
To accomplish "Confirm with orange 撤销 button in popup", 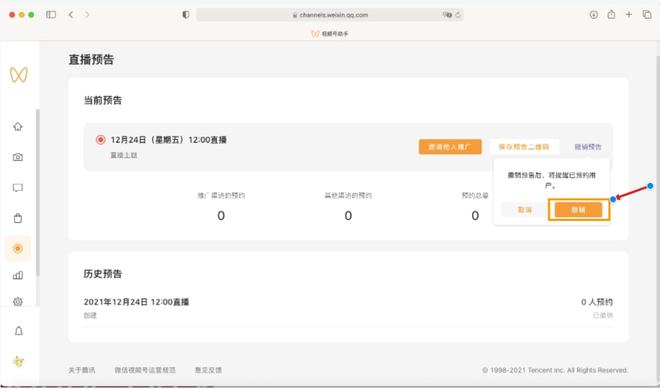I will click(x=578, y=210).
